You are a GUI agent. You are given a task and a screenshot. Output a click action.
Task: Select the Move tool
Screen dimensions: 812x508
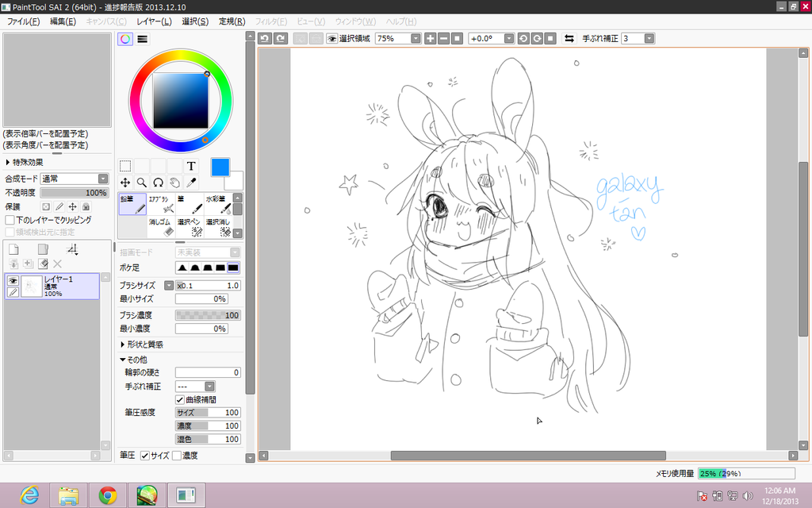click(x=125, y=183)
